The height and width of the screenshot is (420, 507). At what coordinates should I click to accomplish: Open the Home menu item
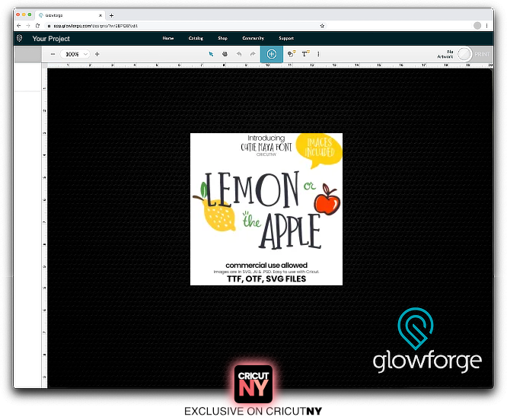point(168,38)
